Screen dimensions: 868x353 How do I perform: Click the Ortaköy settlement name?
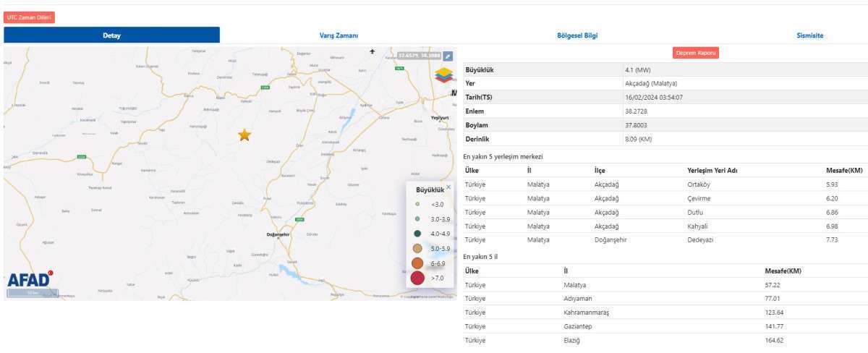pyautogui.click(x=699, y=184)
